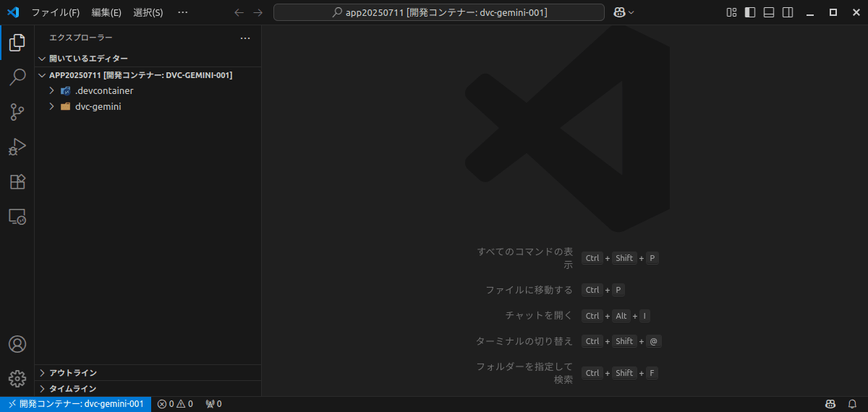The width and height of the screenshot is (868, 412).
Task: Go back with the left arrow
Action: (x=239, y=12)
